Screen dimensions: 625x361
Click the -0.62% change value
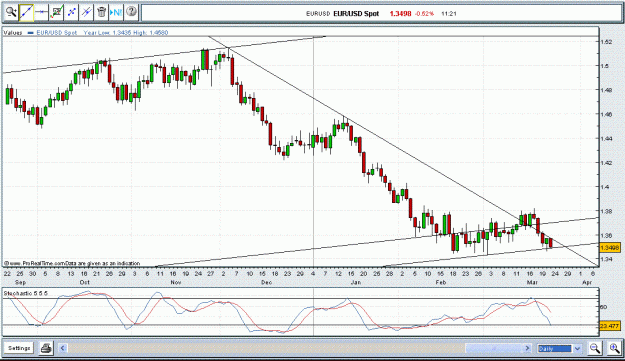click(424, 14)
